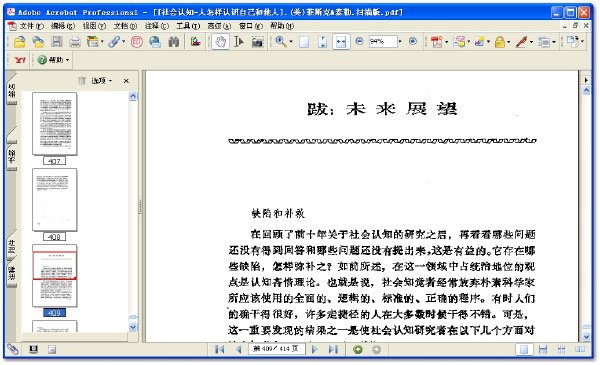Close the Pages thumbnail panel with X
This screenshot has width=600, height=365.
pyautogui.click(x=126, y=81)
